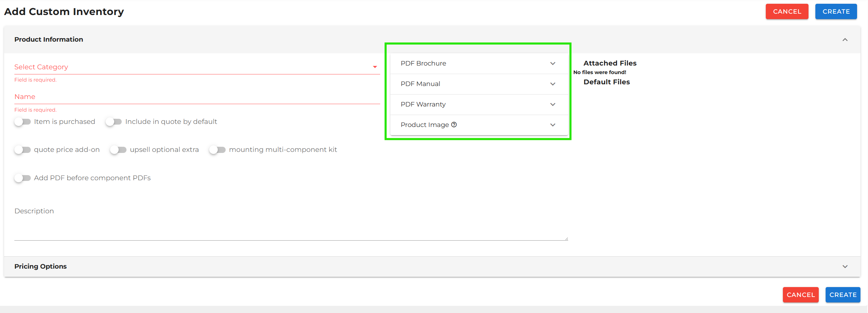Toggle mounting multi-component kit switch

[x=217, y=150]
